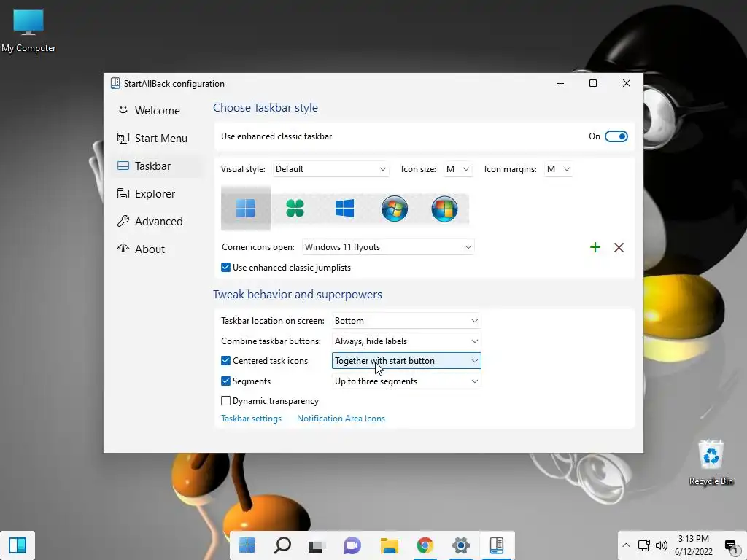
Task: Remove start icon with the red X
Action: pos(619,247)
